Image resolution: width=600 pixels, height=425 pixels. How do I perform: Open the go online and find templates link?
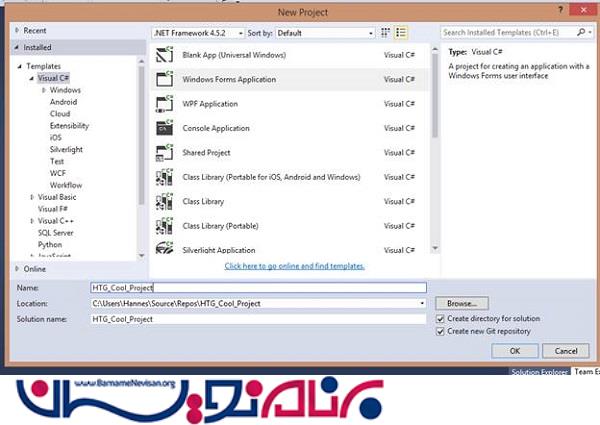coord(295,266)
